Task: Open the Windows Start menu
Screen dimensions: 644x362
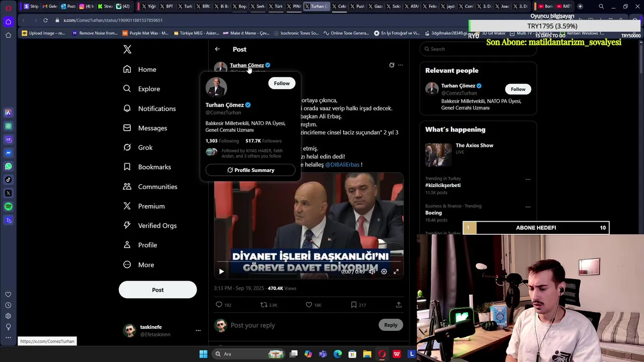Action: 203,354
